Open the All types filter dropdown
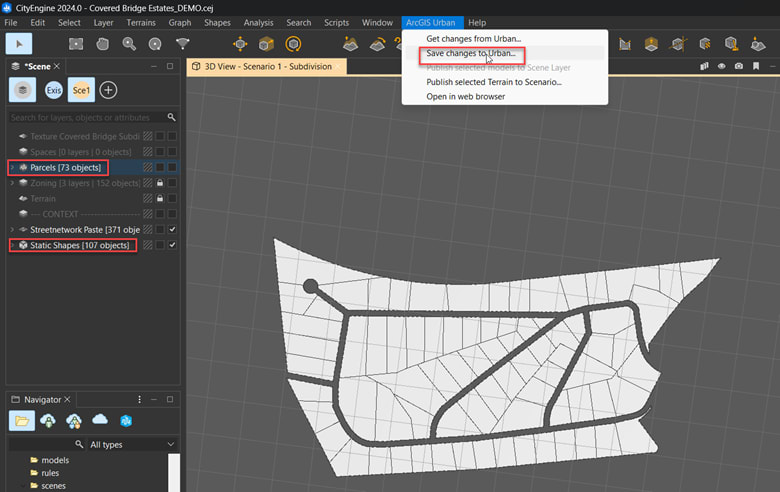Viewport: 780px width, 492px height. [x=132, y=444]
